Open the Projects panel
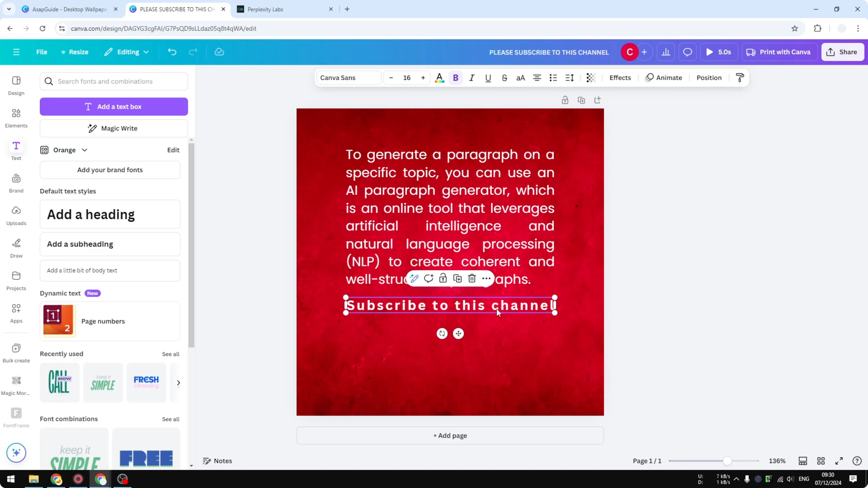868x488 pixels. pyautogui.click(x=16, y=280)
